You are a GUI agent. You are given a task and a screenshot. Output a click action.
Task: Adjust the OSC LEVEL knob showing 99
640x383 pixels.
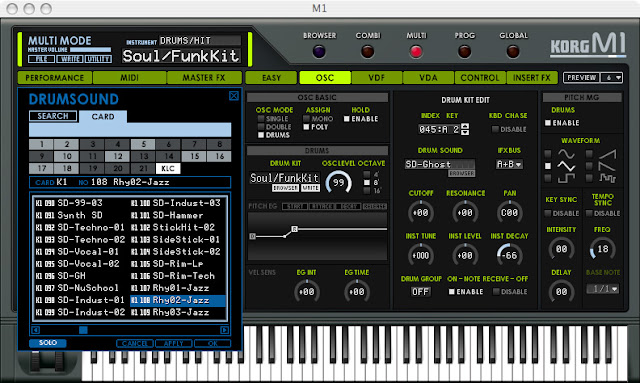pyautogui.click(x=338, y=183)
